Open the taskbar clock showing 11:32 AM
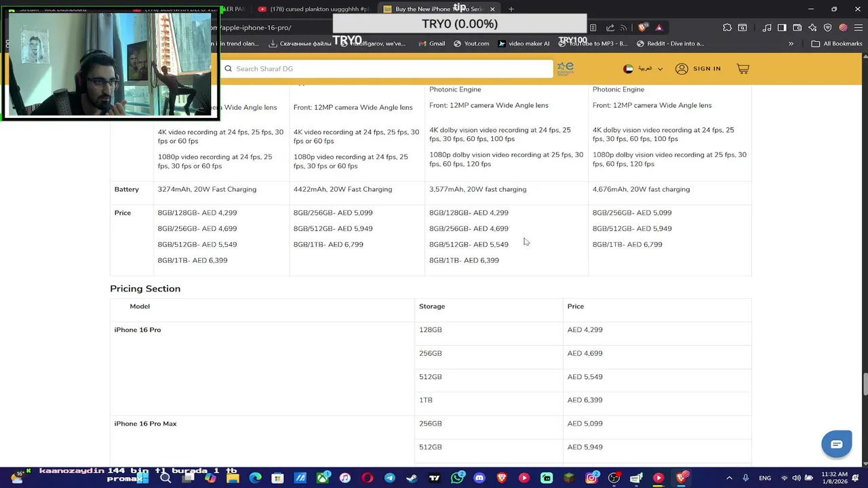The height and width of the screenshot is (488, 868). coord(834,478)
